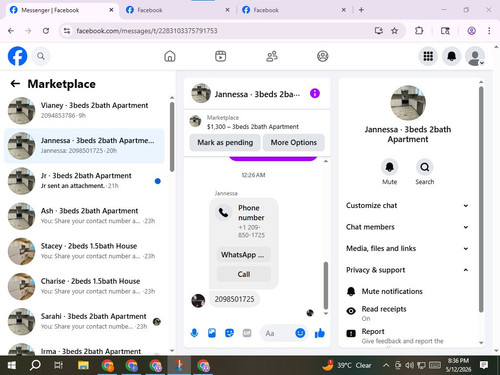Attach a photo with the image icon
Image resolution: width=500 pixels, height=375 pixels.
(212, 333)
